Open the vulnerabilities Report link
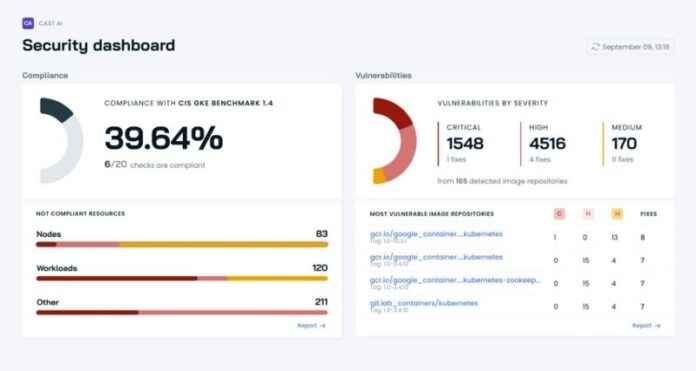696x371 pixels. 646,326
